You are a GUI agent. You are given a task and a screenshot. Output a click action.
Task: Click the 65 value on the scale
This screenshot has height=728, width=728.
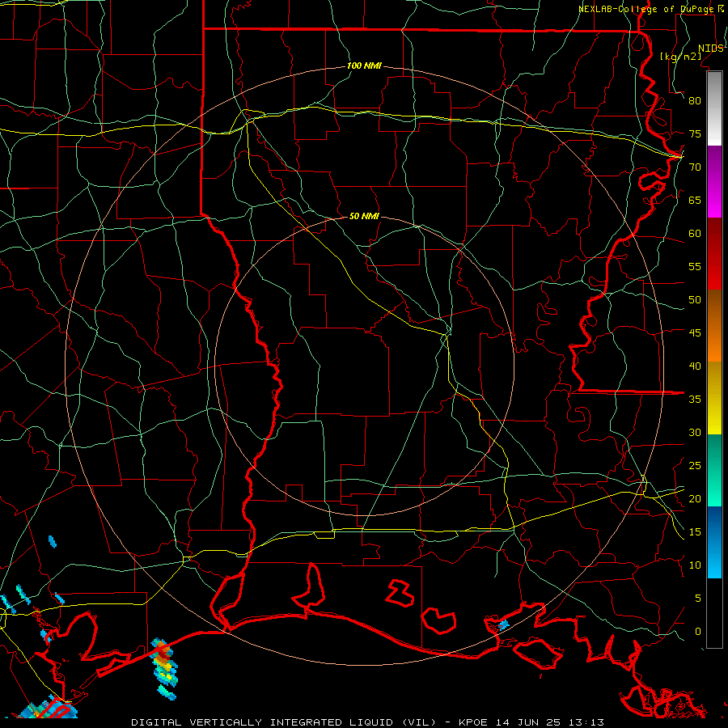click(695, 200)
